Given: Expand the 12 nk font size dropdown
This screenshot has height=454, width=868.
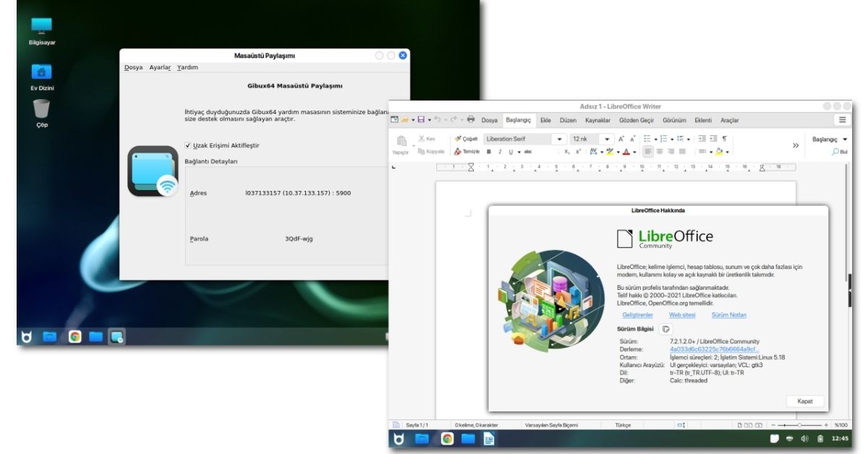Looking at the screenshot, I should pyautogui.click(x=606, y=139).
